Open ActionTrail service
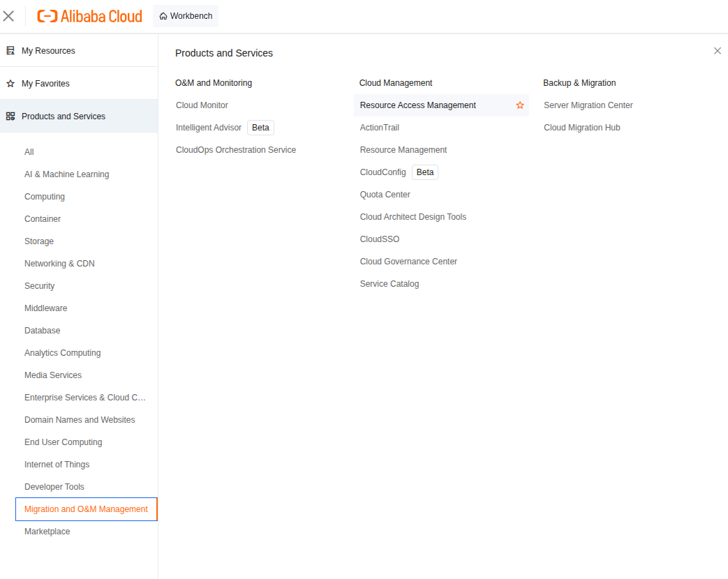 tap(379, 128)
